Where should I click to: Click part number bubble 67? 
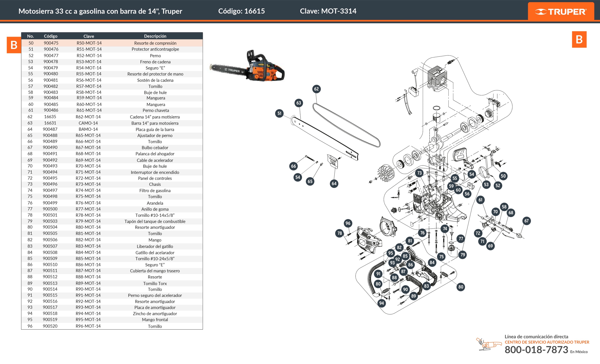(x=527, y=221)
